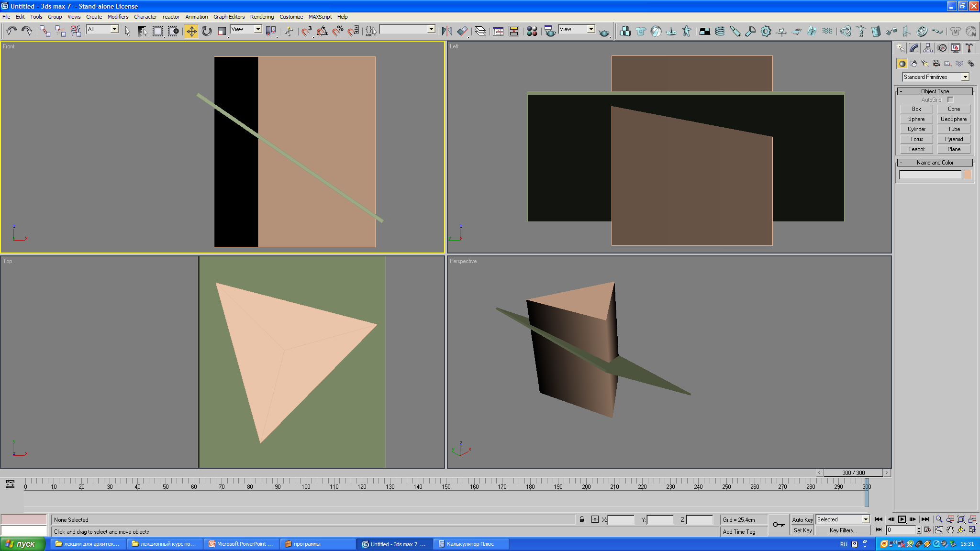Click the Zoom magnifier viewport tool
Viewport: 980px width, 551px height.
point(939,519)
